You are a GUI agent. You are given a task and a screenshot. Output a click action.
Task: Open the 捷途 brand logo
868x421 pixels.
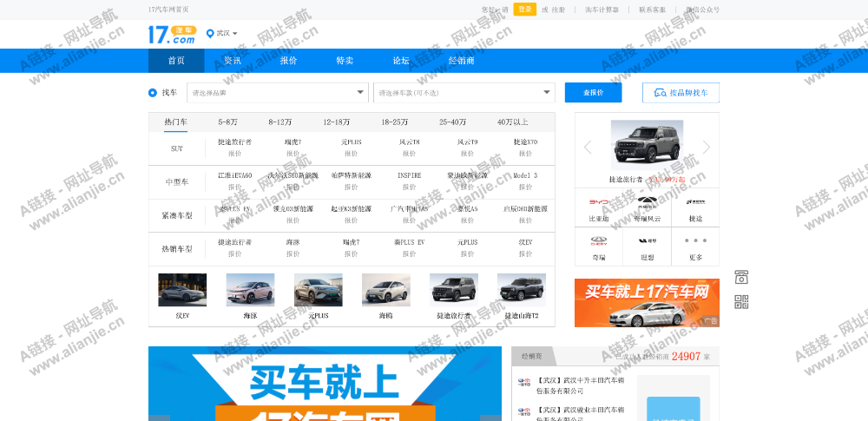(x=695, y=203)
